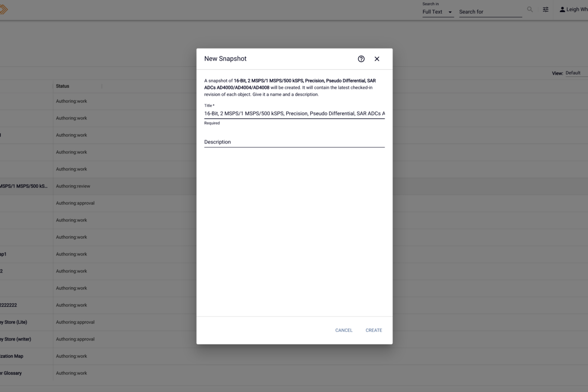This screenshot has width=588, height=392.
Task: Cancel the snapshot creation
Action: pos(344,330)
